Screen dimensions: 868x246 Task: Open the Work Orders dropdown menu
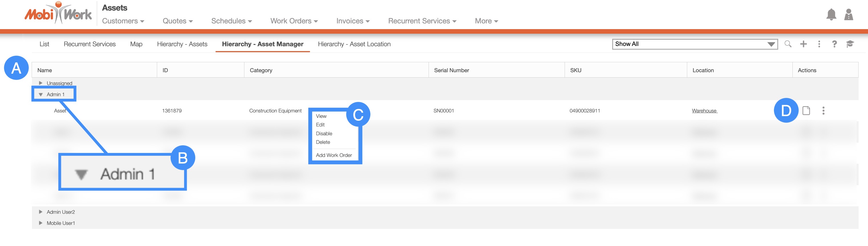(294, 21)
